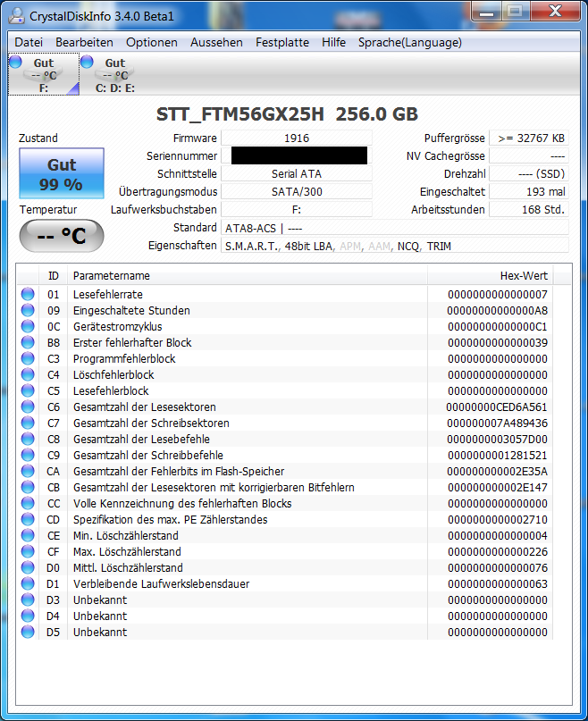Viewport: 588px width, 721px height.
Task: Click the Laufwerksbuchstaben field F:
Action: click(297, 210)
